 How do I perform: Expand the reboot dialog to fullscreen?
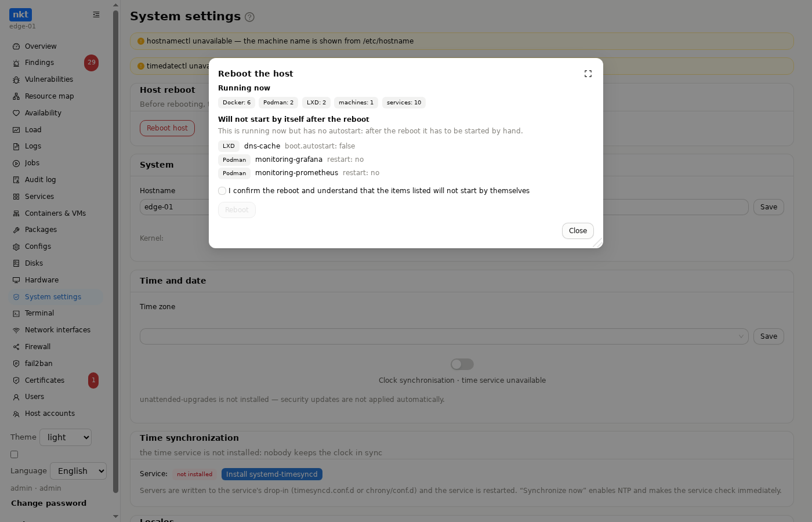click(x=588, y=74)
